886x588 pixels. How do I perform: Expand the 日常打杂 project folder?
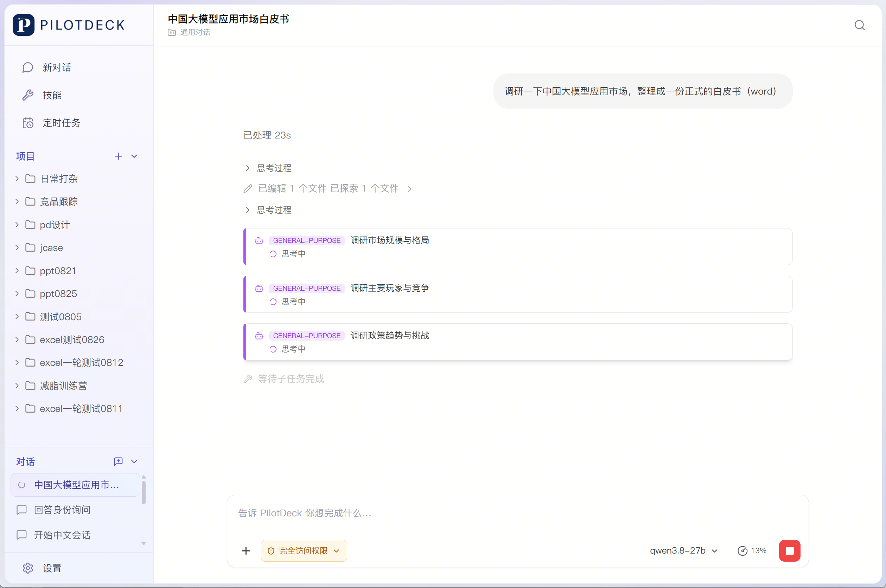[17, 179]
